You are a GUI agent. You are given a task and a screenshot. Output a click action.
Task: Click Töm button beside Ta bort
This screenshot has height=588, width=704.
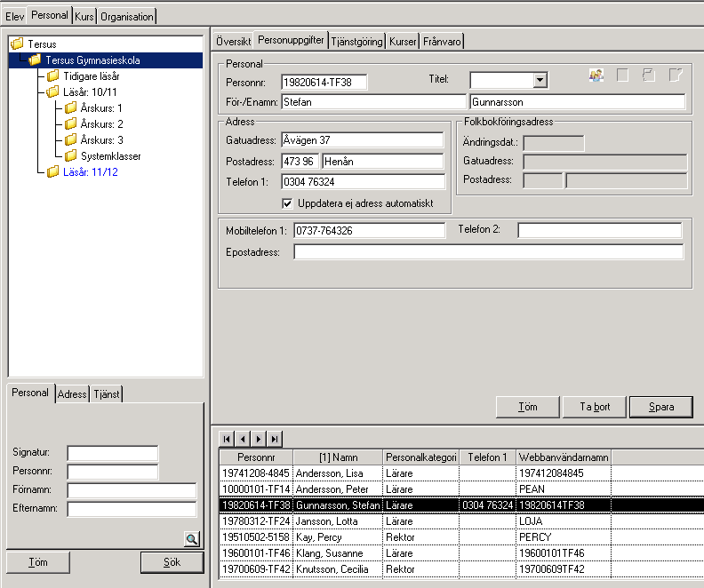pos(527,407)
